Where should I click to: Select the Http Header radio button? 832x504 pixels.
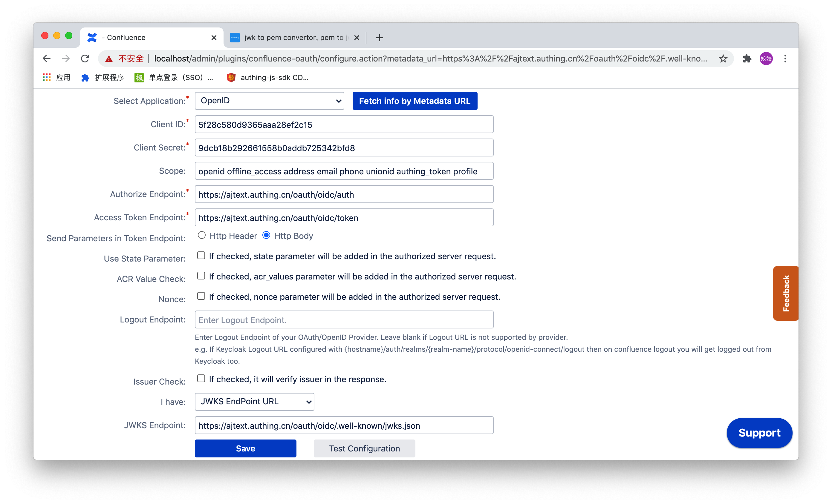202,235
